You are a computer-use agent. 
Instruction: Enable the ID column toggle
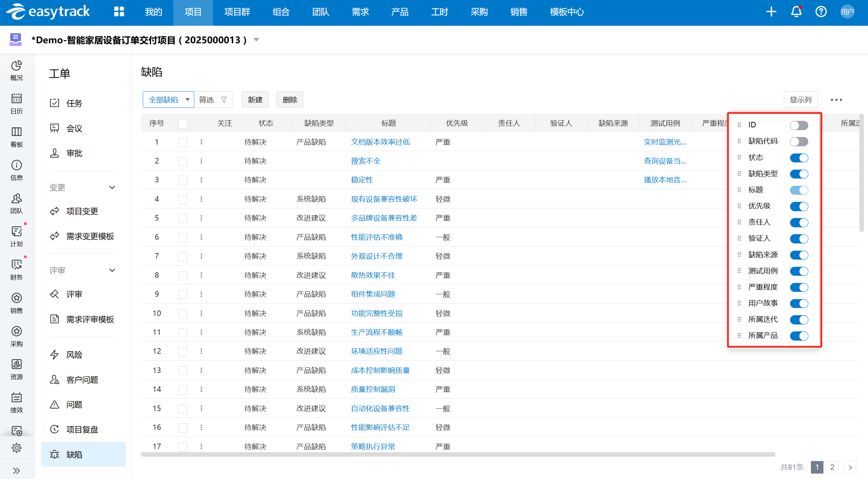click(x=799, y=125)
